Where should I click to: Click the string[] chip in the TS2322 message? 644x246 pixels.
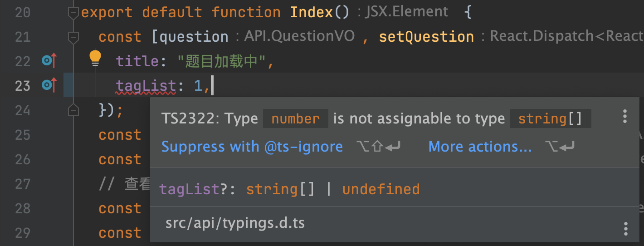point(550,119)
